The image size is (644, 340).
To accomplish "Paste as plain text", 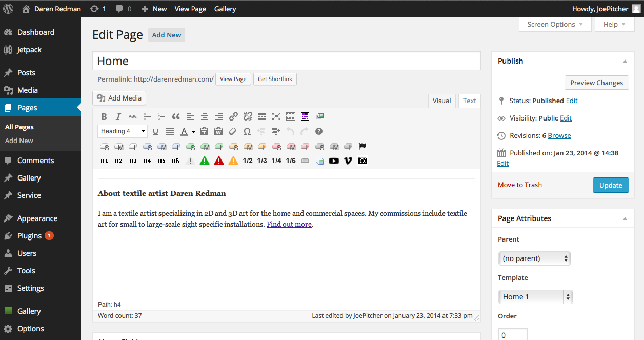I will (x=204, y=131).
